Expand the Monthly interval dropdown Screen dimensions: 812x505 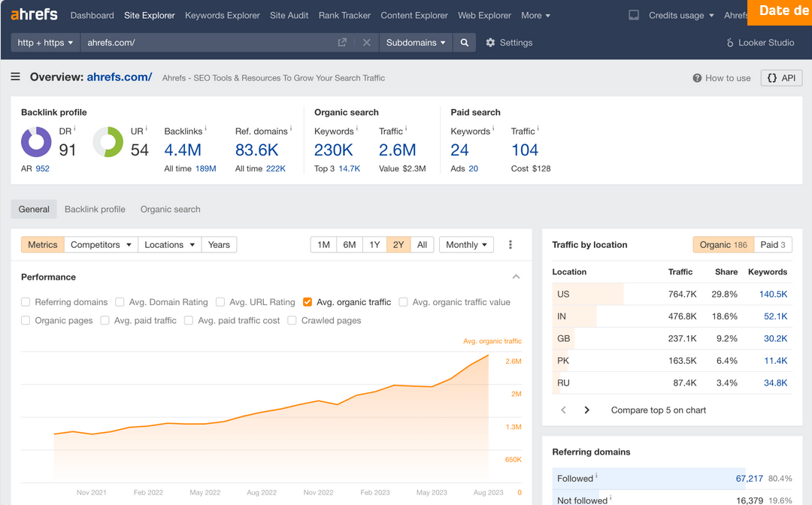466,245
